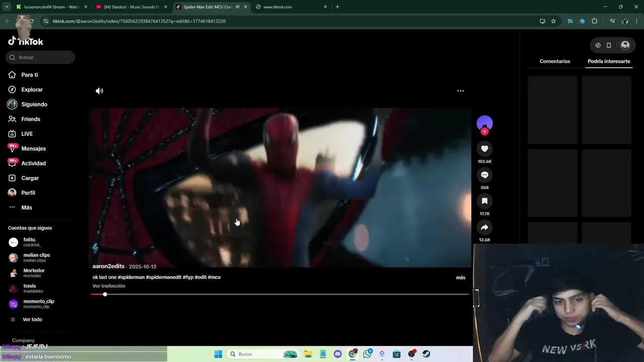Click Ver traducción under caption
The image size is (644, 362).
[109, 286]
